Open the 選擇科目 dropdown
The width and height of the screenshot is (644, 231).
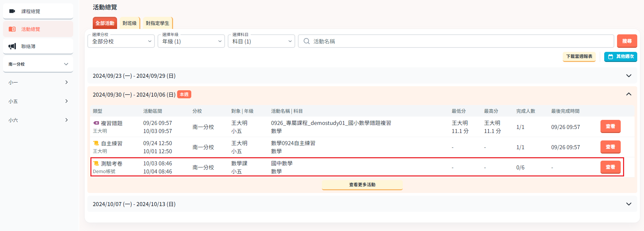[261, 41]
